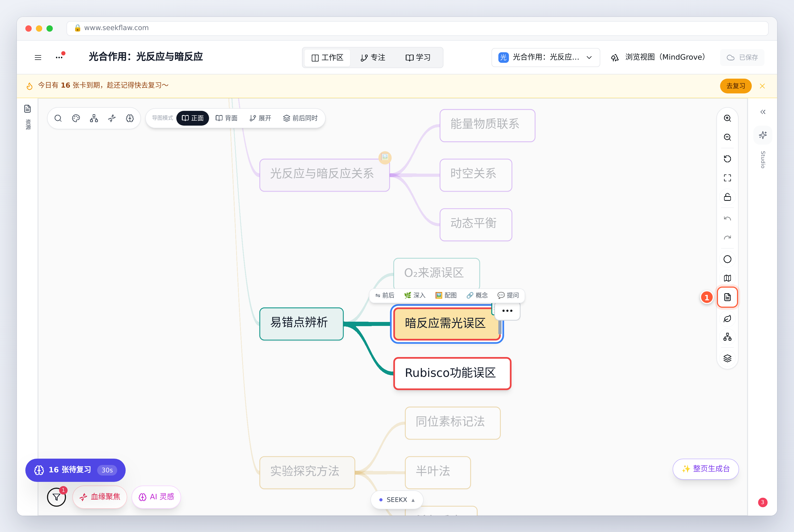Click the leaf icon in the right toolbar
Viewport: 794px width, 532px height.
pyautogui.click(x=727, y=319)
